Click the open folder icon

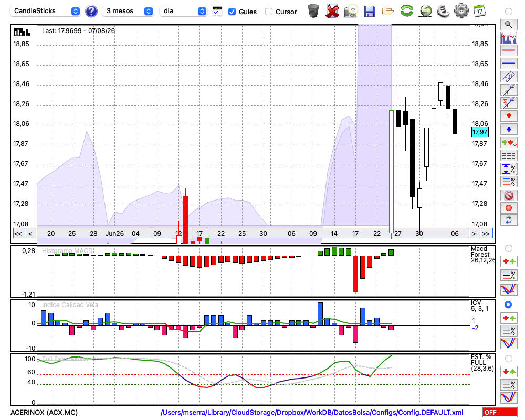point(388,12)
